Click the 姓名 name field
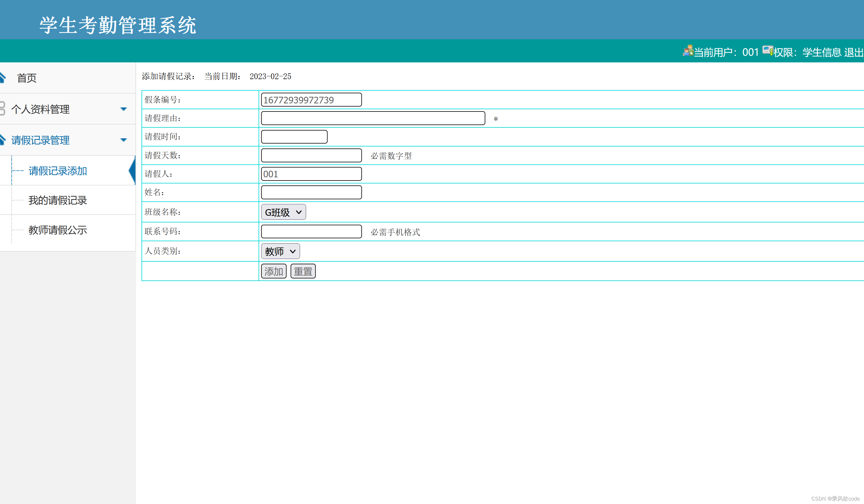The image size is (864, 504). point(311,192)
